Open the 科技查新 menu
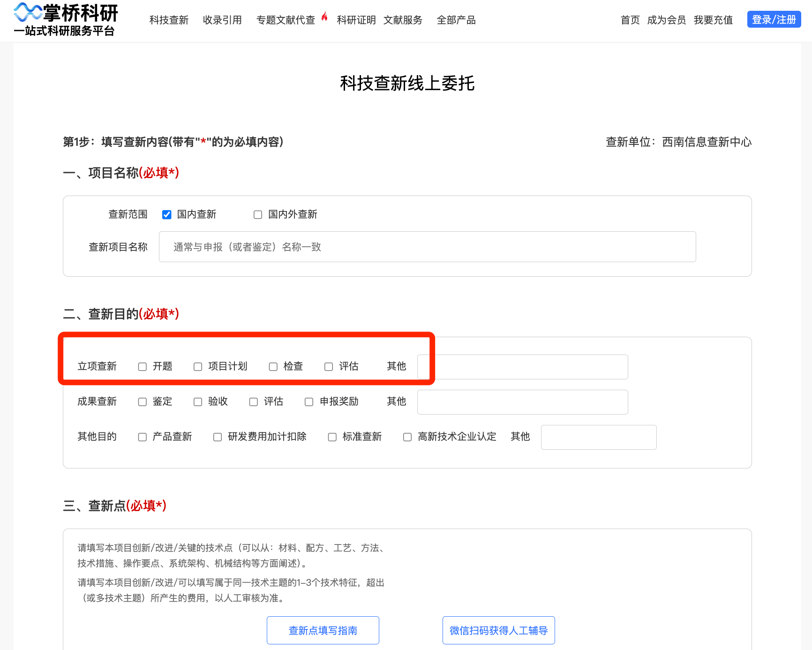The height and width of the screenshot is (650, 812). [x=169, y=20]
